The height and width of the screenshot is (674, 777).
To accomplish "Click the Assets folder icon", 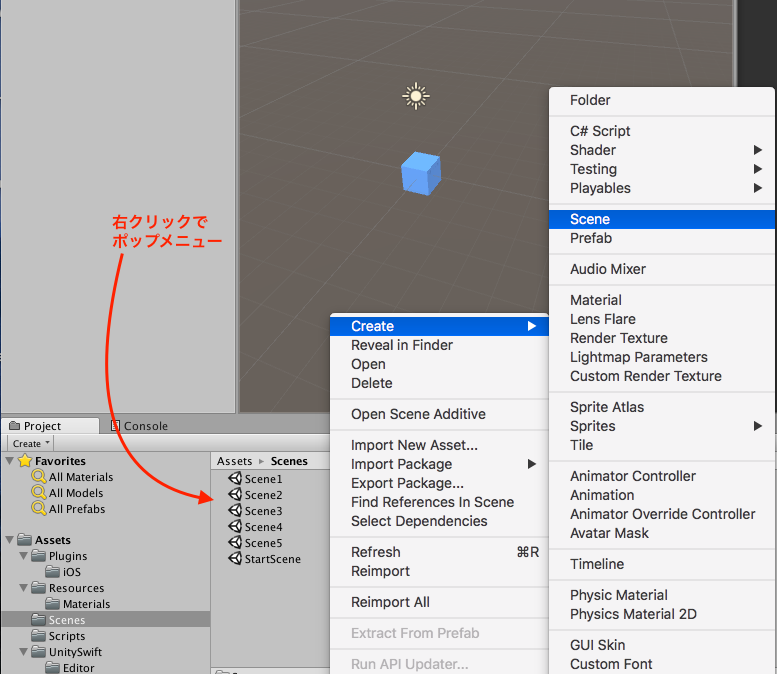I will click(24, 539).
